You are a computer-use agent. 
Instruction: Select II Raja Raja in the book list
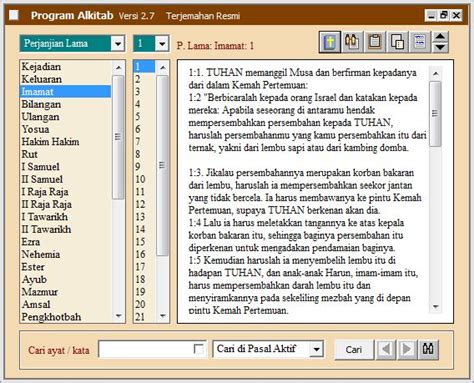pos(65,204)
